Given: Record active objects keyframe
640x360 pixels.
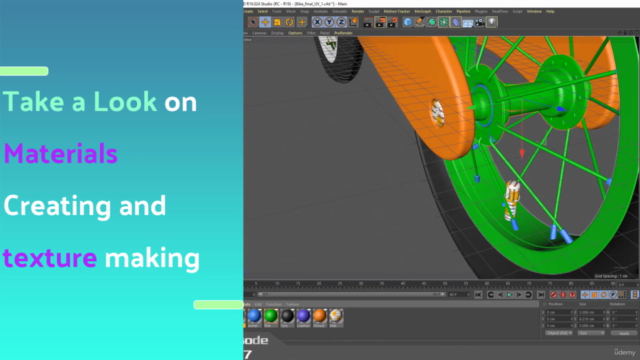Looking at the screenshot, I should click(553, 295).
